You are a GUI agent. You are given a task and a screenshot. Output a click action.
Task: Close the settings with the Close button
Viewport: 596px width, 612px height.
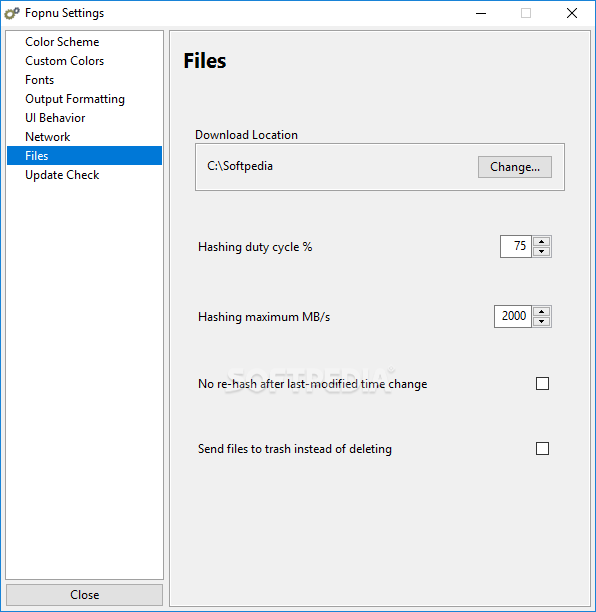click(x=84, y=594)
